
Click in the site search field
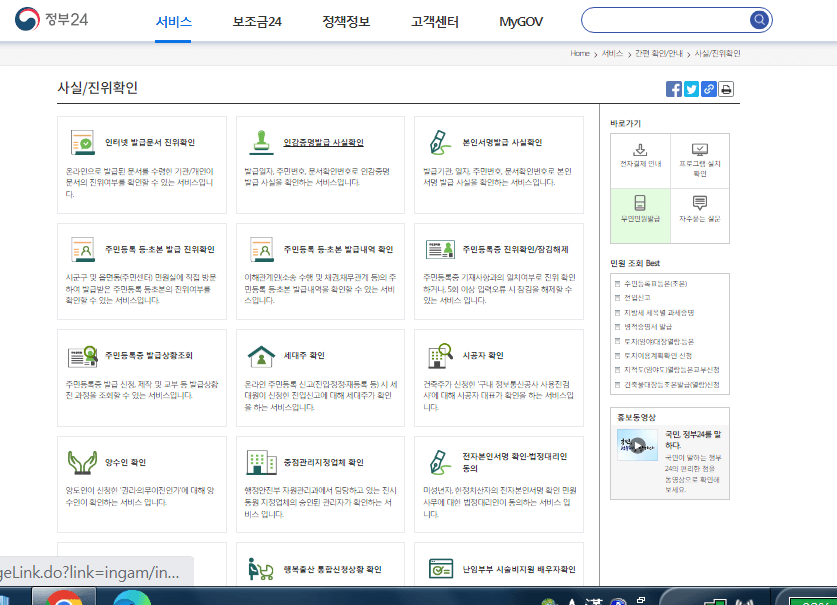666,20
